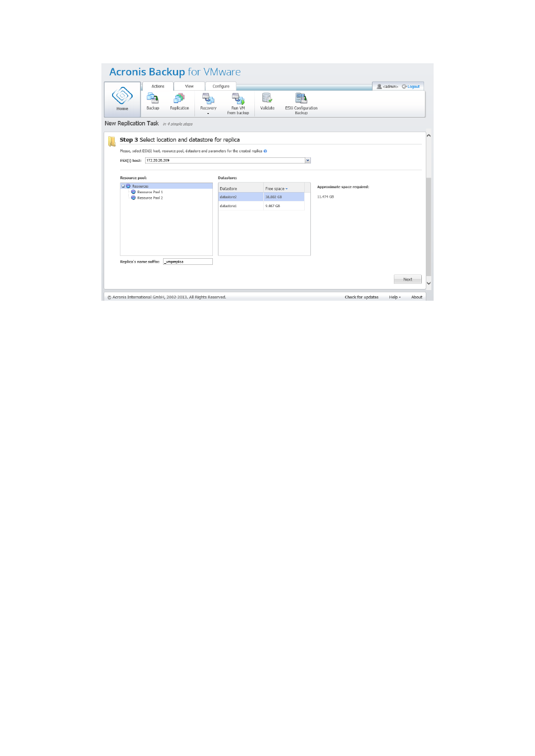Image resolution: width=535 pixels, height=756 pixels.
Task: Open the Home button
Action: tap(122, 99)
